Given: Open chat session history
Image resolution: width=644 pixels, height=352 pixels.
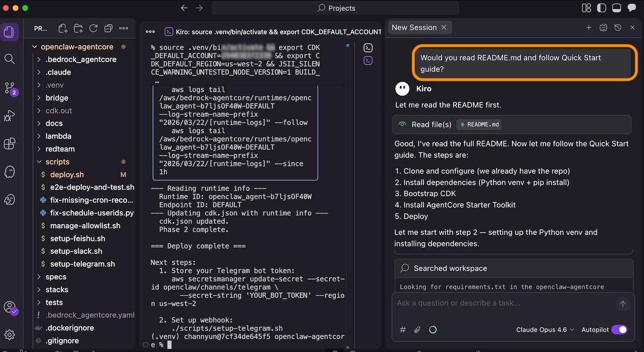Looking at the screenshot, I should pos(618,28).
